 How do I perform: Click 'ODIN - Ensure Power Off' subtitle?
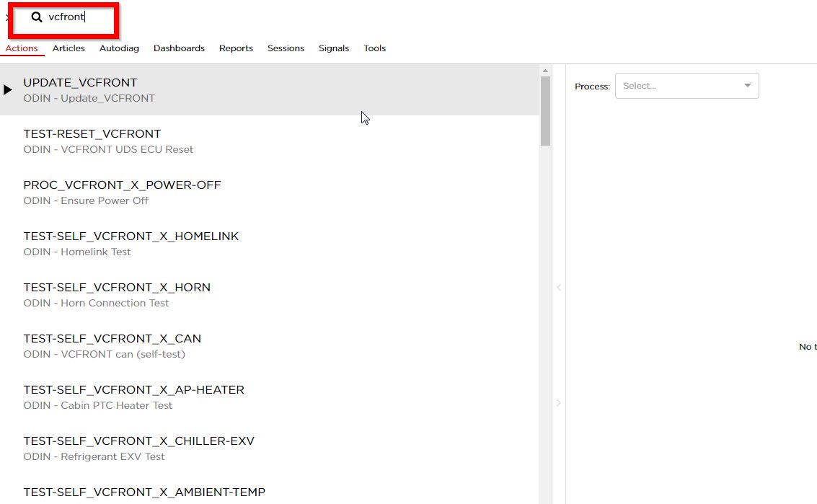86,200
